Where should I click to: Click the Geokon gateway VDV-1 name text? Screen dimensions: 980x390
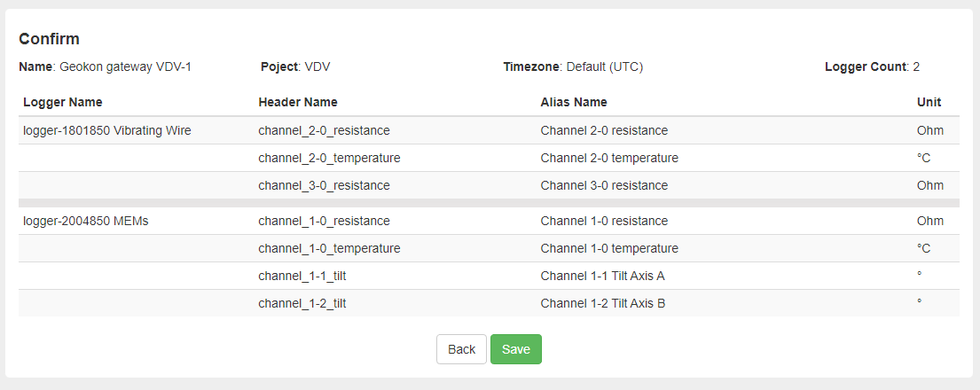(125, 66)
